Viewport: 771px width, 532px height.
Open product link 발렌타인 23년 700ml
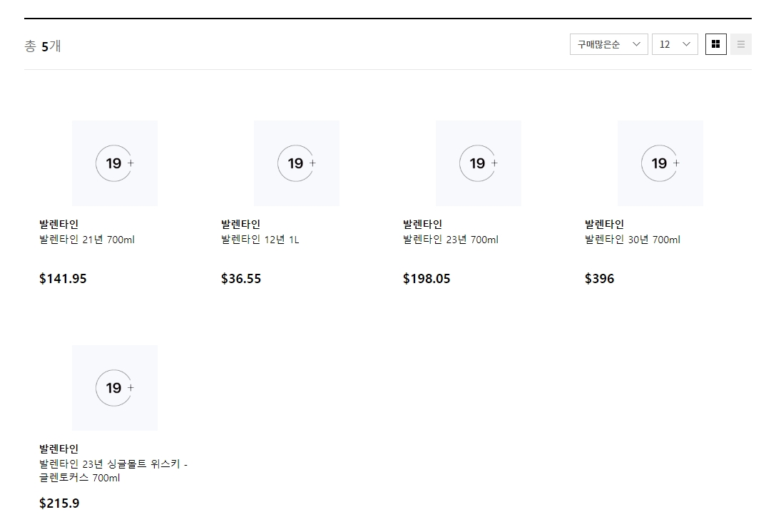coord(451,240)
